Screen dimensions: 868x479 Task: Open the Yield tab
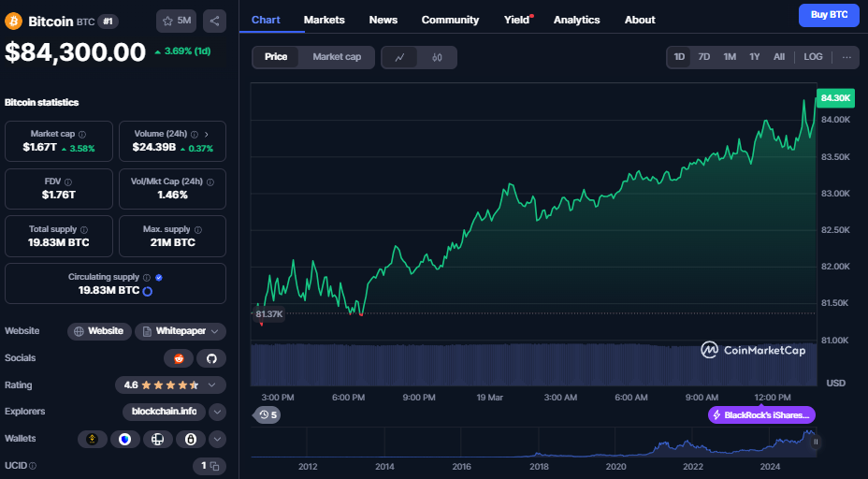pyautogui.click(x=517, y=20)
